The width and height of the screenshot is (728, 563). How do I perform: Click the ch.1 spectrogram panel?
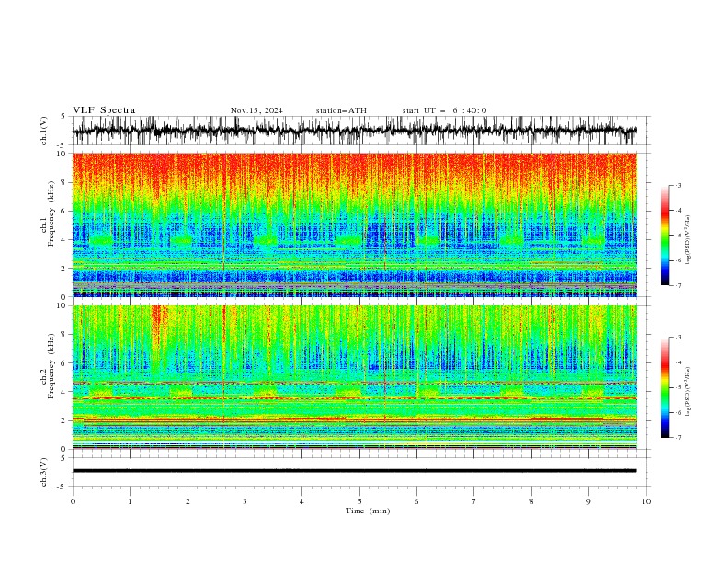coord(355,224)
